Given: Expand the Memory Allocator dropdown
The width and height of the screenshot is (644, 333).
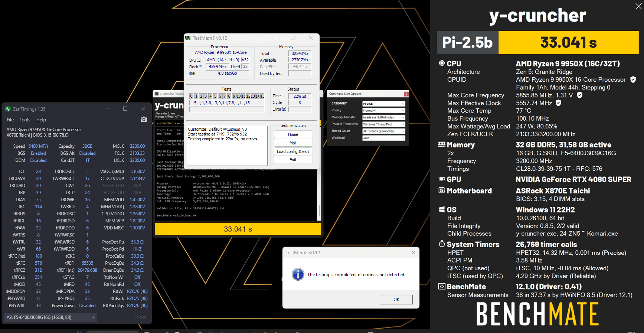Looking at the screenshot, I should 383,117.
